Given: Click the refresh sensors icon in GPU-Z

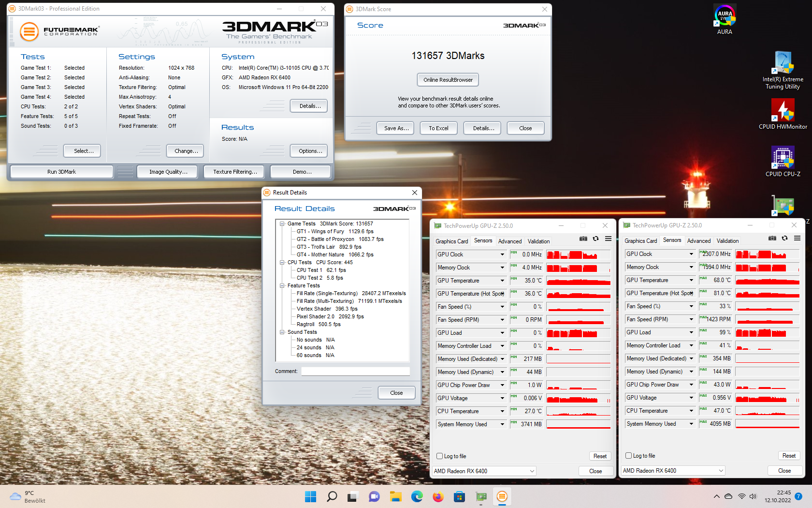Looking at the screenshot, I should (595, 239).
